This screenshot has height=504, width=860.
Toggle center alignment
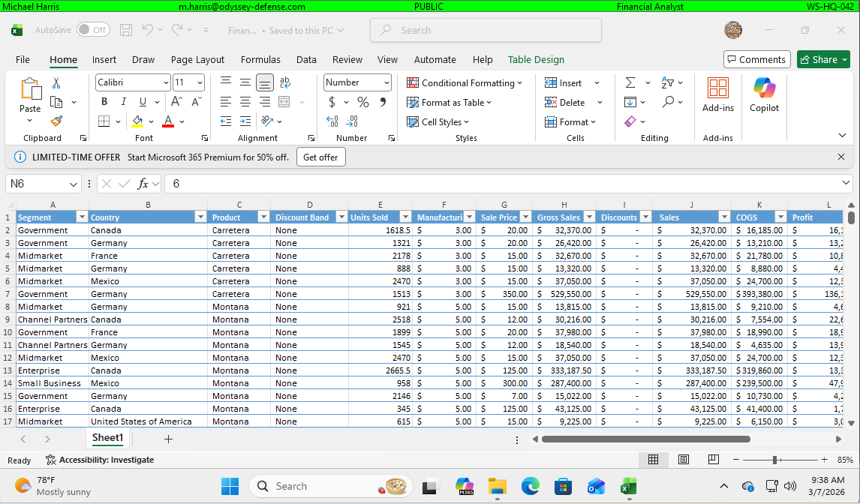(x=245, y=100)
